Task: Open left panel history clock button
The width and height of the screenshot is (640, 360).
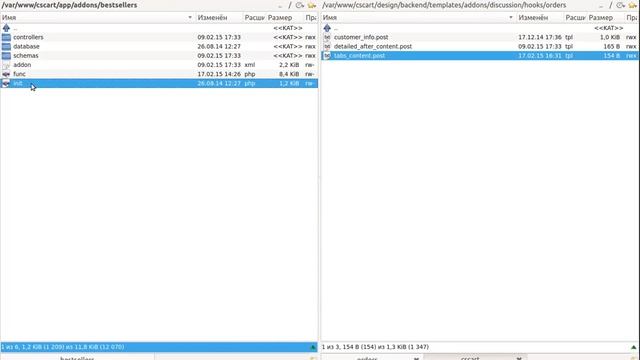Action: click(300, 5)
